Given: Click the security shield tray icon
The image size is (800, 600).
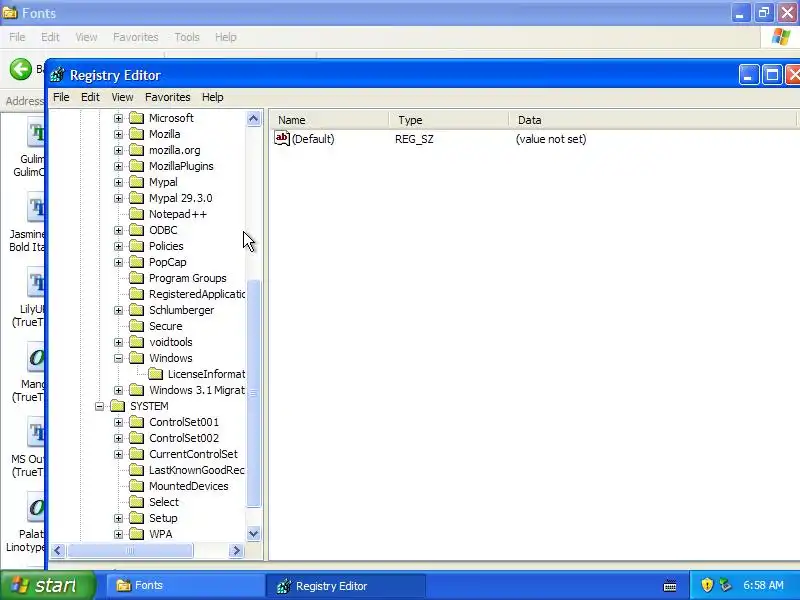Looking at the screenshot, I should pyautogui.click(x=707, y=585).
